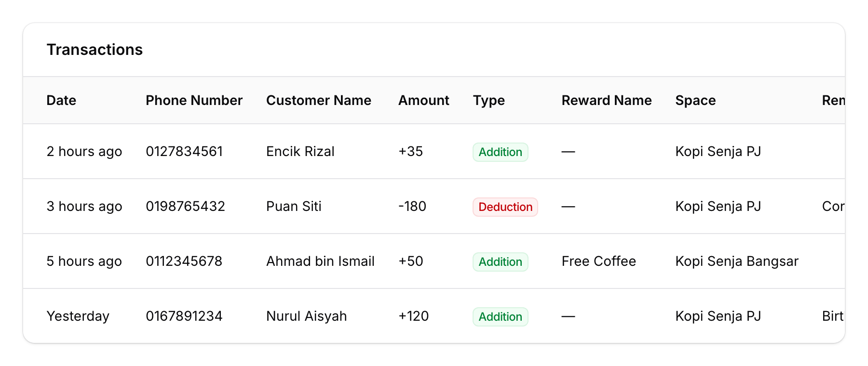The image size is (868, 366).
Task: Click phone number 0127834561
Action: [185, 151]
